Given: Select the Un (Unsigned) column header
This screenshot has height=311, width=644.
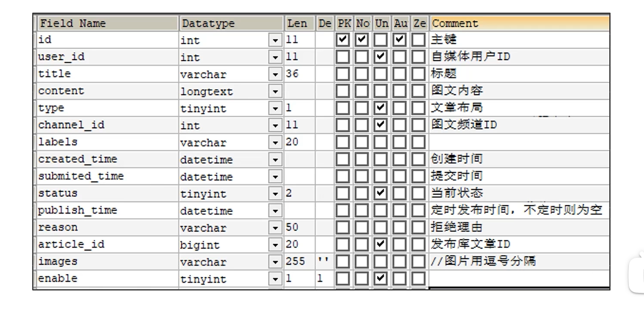Looking at the screenshot, I should coord(381,23).
